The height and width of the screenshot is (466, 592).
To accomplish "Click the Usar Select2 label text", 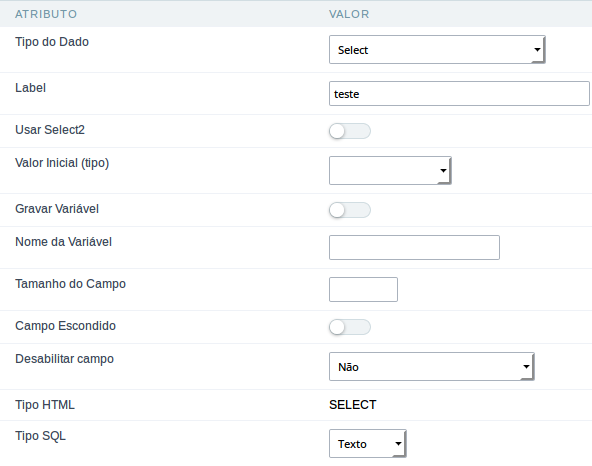I will [50, 130].
